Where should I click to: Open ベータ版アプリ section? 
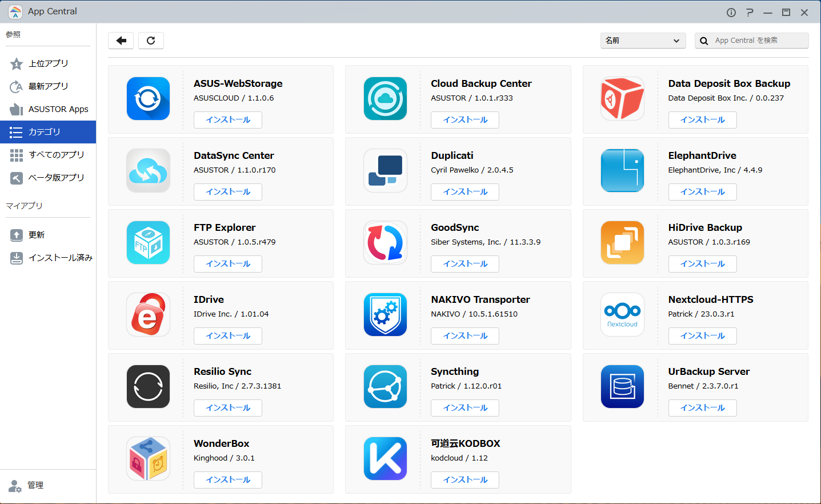48,178
